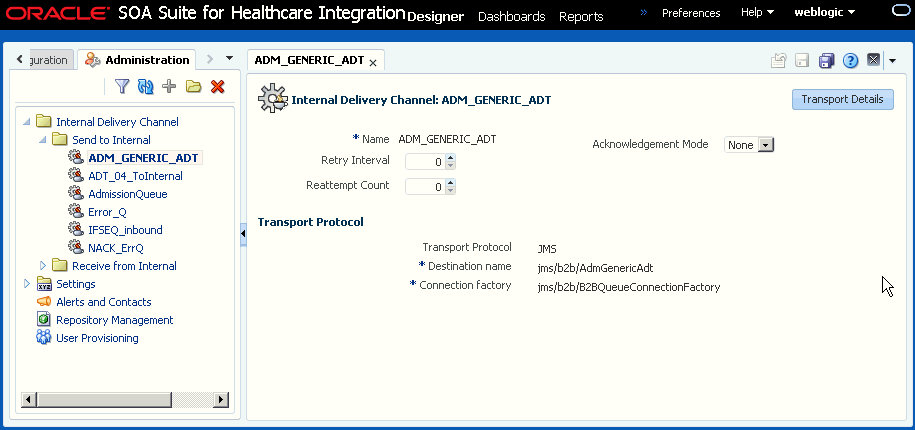This screenshot has height=430, width=915.
Task: Click the Alerts and Contacts megaphone icon
Action: point(44,302)
